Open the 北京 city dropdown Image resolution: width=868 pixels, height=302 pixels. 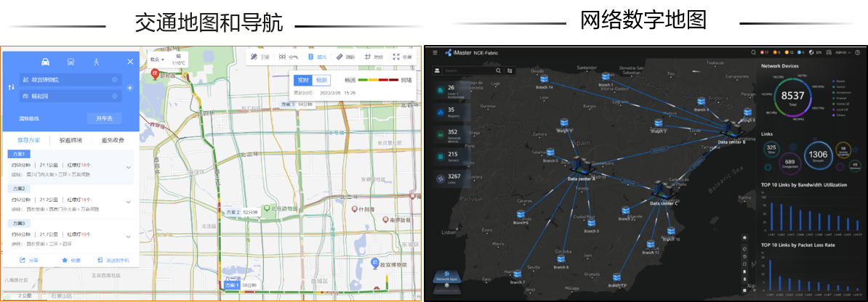click(x=157, y=59)
